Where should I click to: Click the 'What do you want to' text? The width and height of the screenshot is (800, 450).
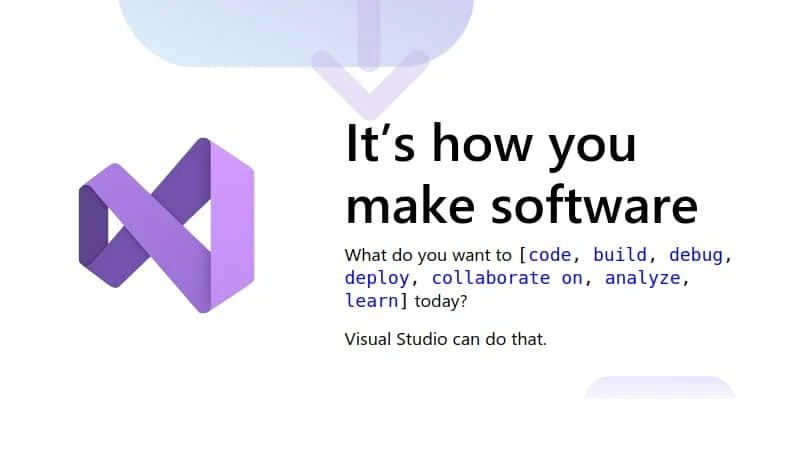428,255
